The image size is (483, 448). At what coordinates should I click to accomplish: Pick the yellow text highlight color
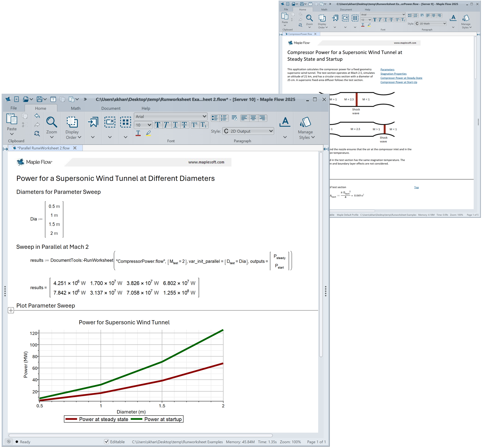click(148, 133)
